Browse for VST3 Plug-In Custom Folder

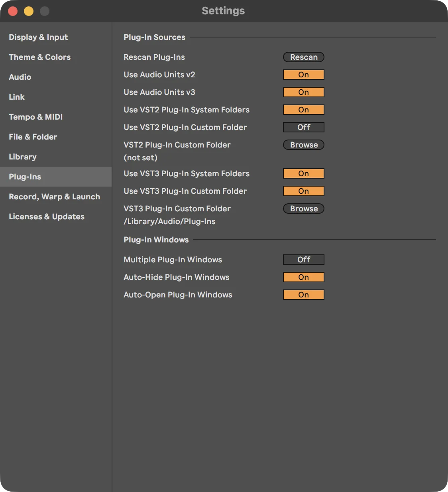point(304,209)
